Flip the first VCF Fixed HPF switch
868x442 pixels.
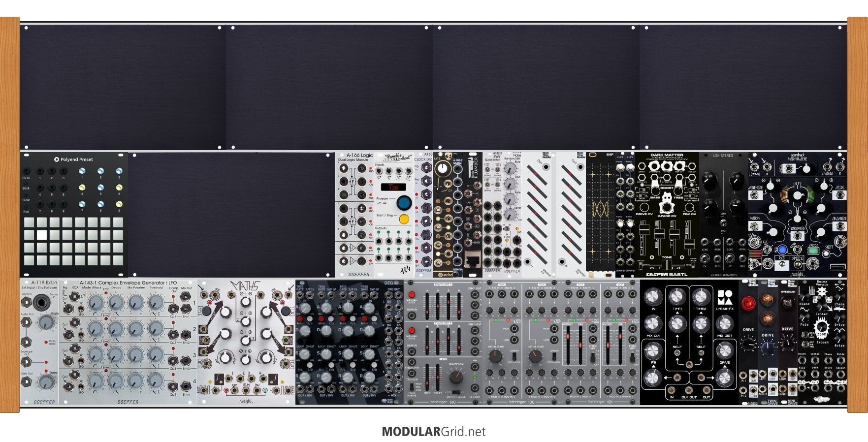[594, 357]
